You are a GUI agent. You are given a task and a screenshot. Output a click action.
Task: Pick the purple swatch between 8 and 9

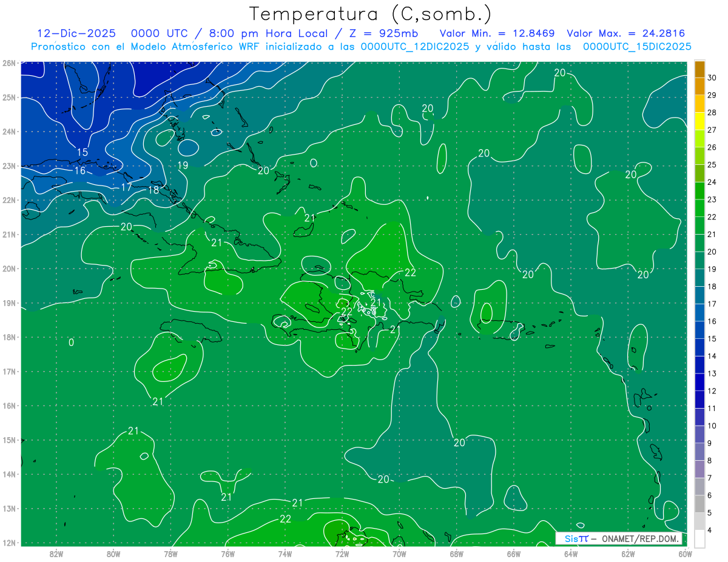pyautogui.click(x=699, y=452)
